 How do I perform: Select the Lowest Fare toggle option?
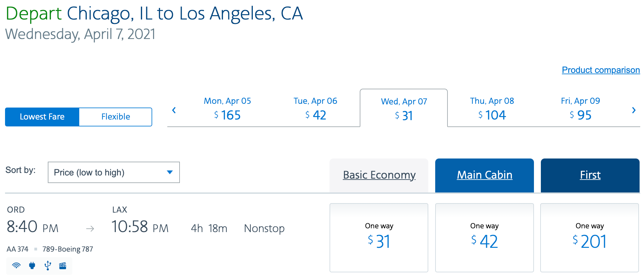(x=42, y=117)
